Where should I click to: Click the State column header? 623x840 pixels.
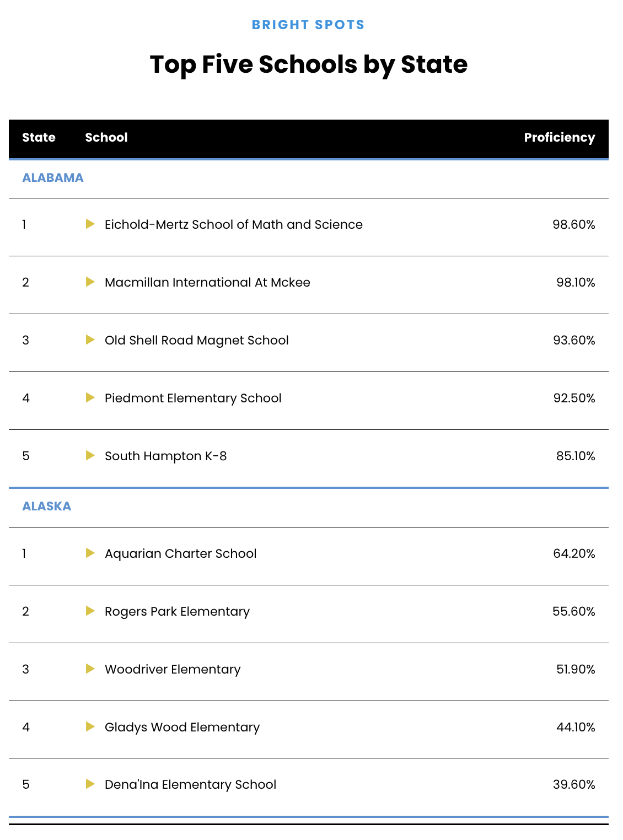click(x=39, y=138)
